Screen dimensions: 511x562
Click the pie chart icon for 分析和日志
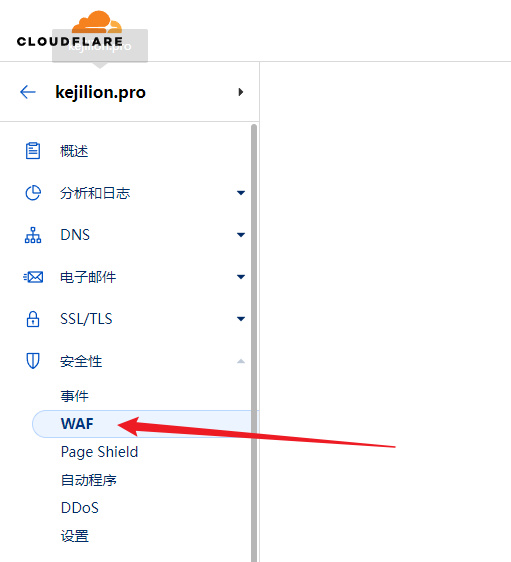click(33, 193)
